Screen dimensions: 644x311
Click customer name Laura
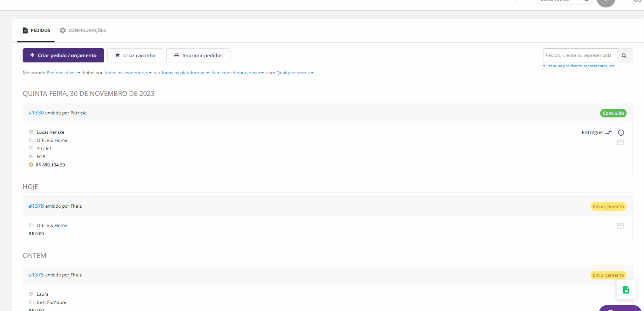43,294
